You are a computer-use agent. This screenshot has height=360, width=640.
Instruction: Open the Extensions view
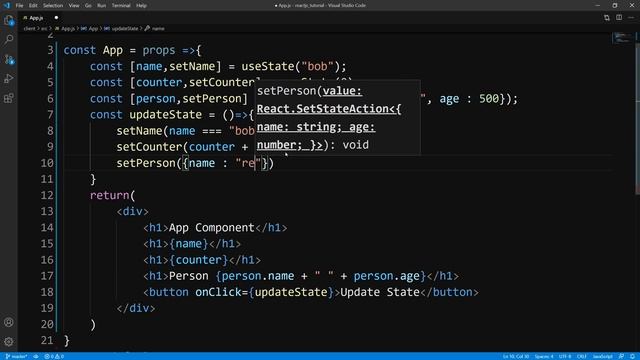click(9, 98)
